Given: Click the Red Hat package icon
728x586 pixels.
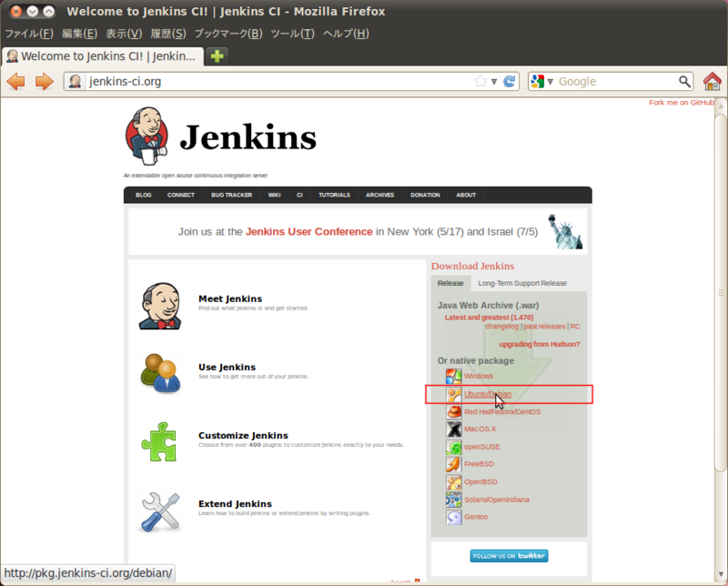Looking at the screenshot, I should pos(453,411).
